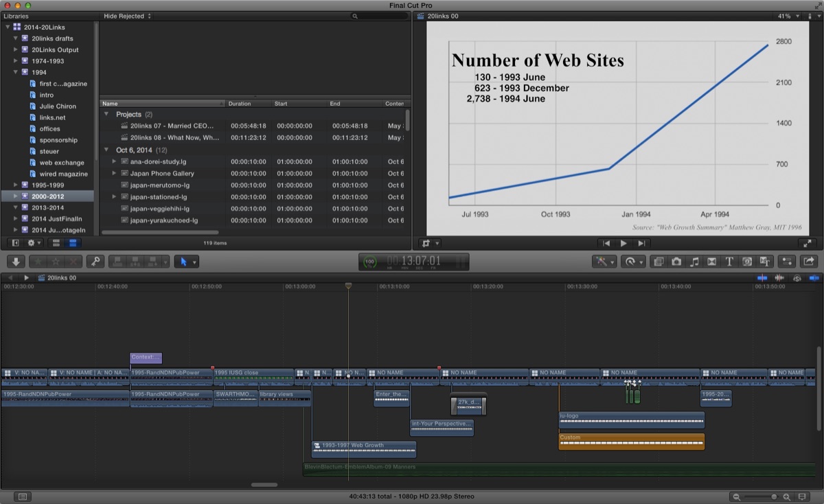Switch browser to list view
824x504 pixels.
pos(73,243)
